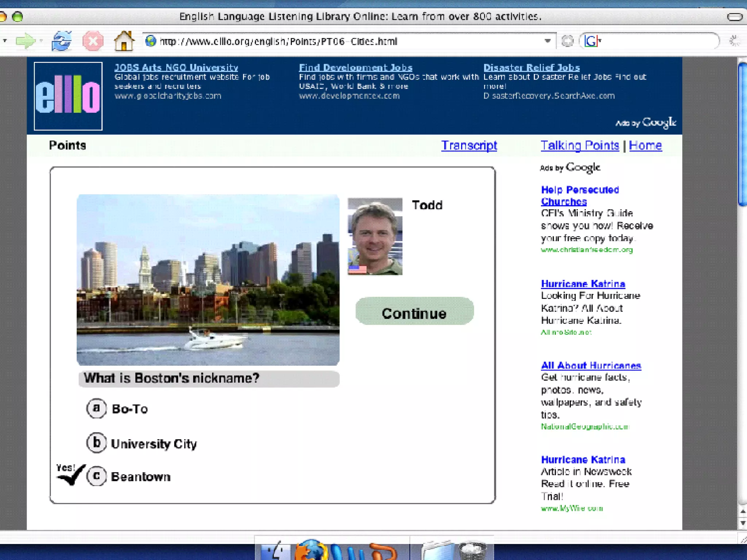The height and width of the screenshot is (560, 747).
Task: Go to the Talking Points page link
Action: point(580,145)
